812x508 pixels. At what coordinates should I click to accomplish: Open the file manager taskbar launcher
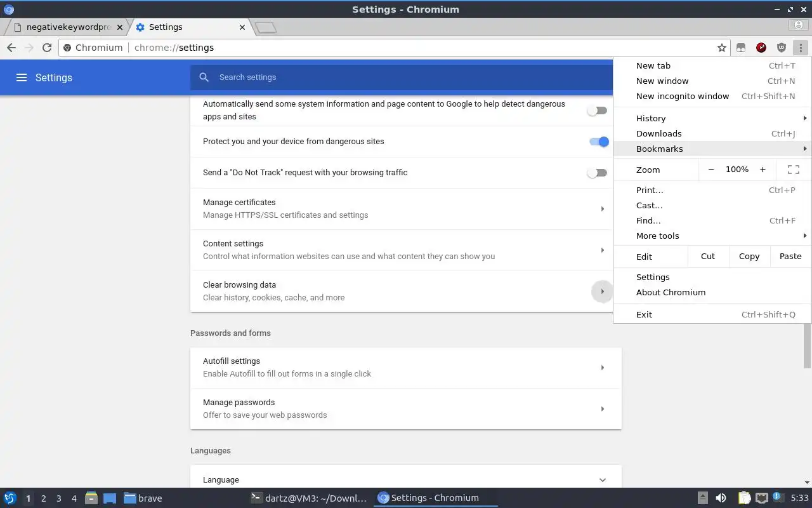click(x=91, y=498)
